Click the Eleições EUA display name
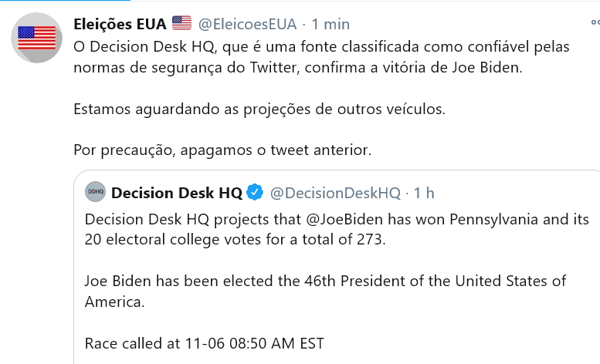The height and width of the screenshot is (364, 600). tap(120, 24)
